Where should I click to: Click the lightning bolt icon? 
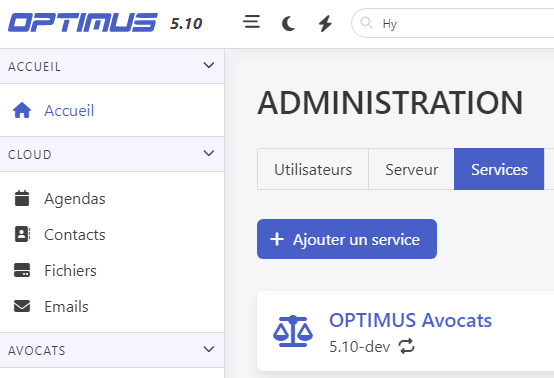pyautogui.click(x=325, y=24)
